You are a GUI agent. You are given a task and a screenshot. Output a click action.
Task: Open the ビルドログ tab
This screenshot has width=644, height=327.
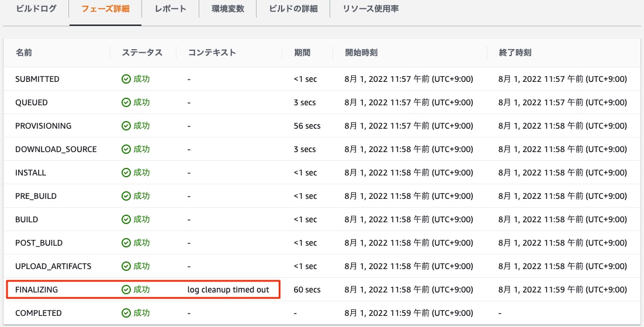(x=36, y=9)
